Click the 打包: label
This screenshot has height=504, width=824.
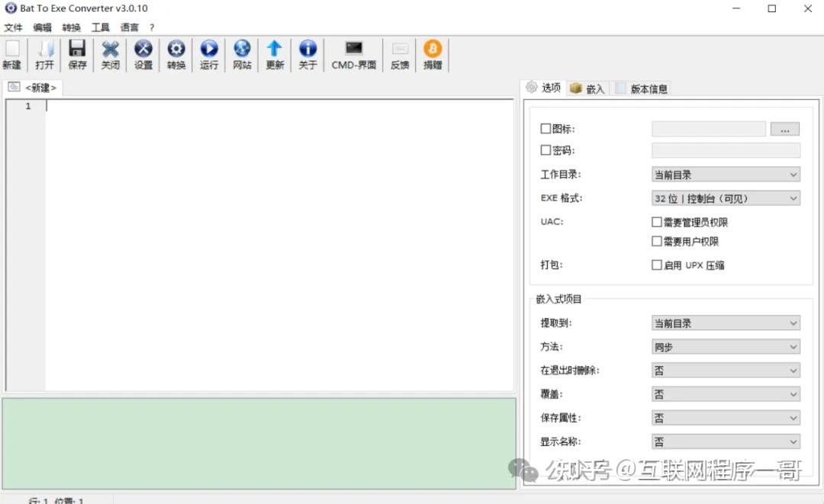click(552, 265)
